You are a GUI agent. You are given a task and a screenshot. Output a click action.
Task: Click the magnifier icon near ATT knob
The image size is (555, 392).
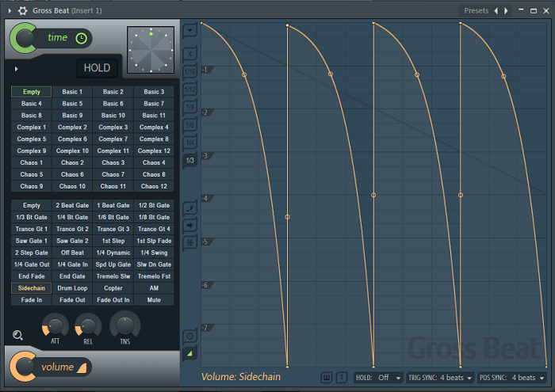17,335
